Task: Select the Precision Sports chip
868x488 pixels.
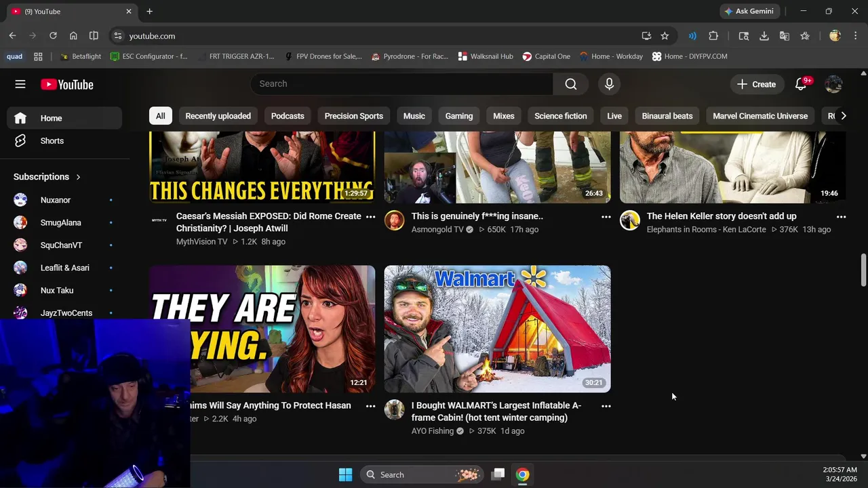Action: tap(353, 116)
